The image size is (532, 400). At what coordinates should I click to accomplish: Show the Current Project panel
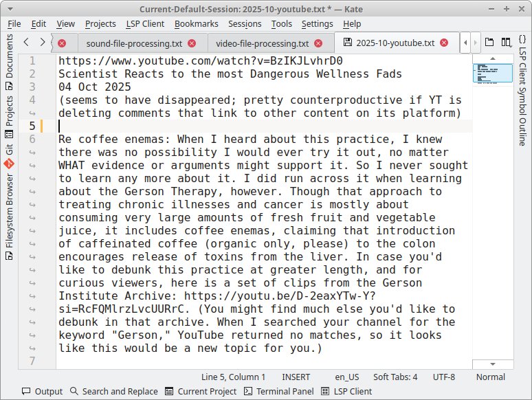point(201,391)
